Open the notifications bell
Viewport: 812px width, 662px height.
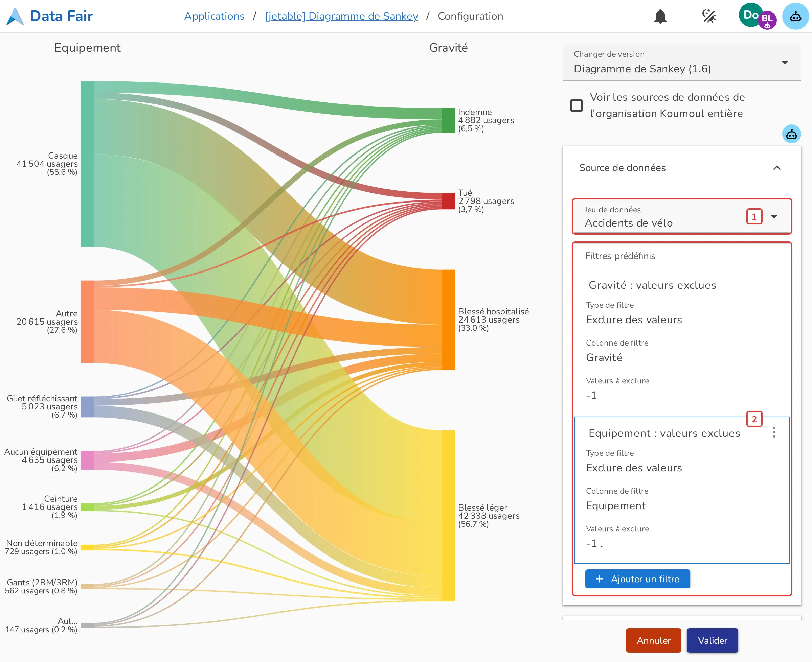click(660, 16)
